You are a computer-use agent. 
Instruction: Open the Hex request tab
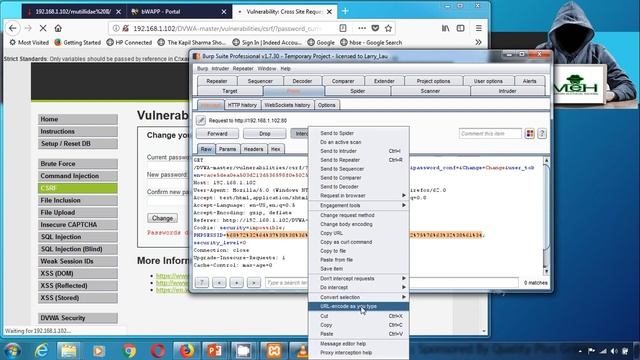276,149
